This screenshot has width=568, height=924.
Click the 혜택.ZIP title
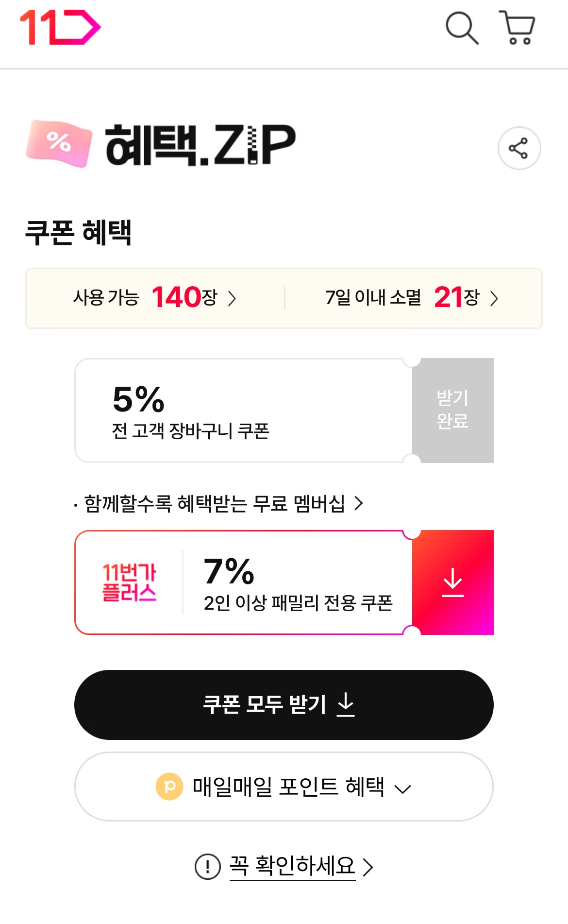coord(200,145)
